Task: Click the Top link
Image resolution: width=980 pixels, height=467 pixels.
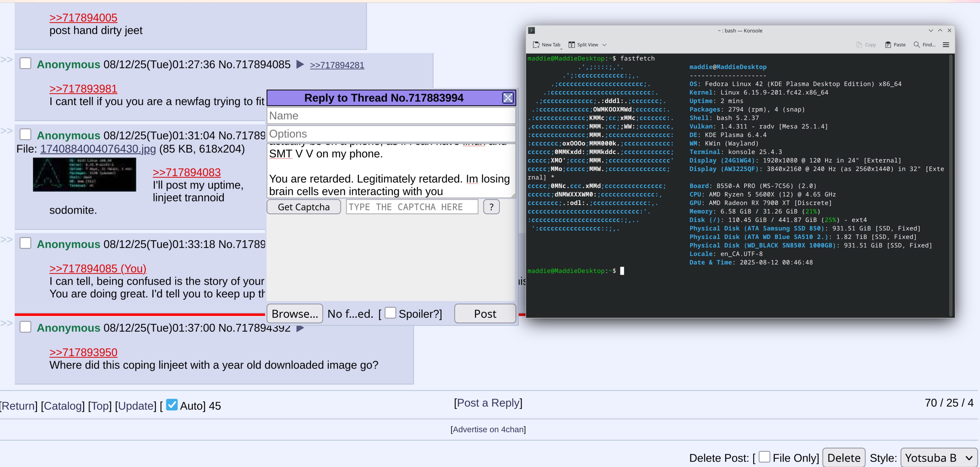Action: click(100, 406)
